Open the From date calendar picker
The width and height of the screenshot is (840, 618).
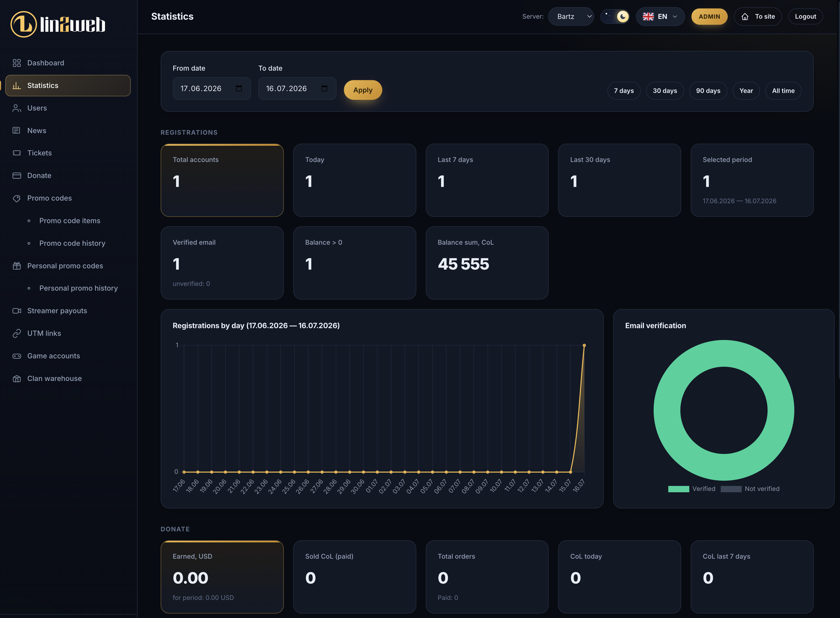[239, 89]
